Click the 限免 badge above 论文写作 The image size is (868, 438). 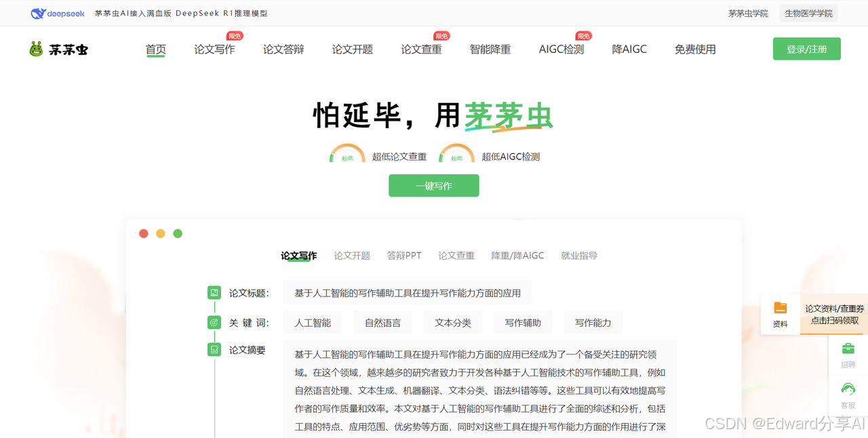[235, 36]
